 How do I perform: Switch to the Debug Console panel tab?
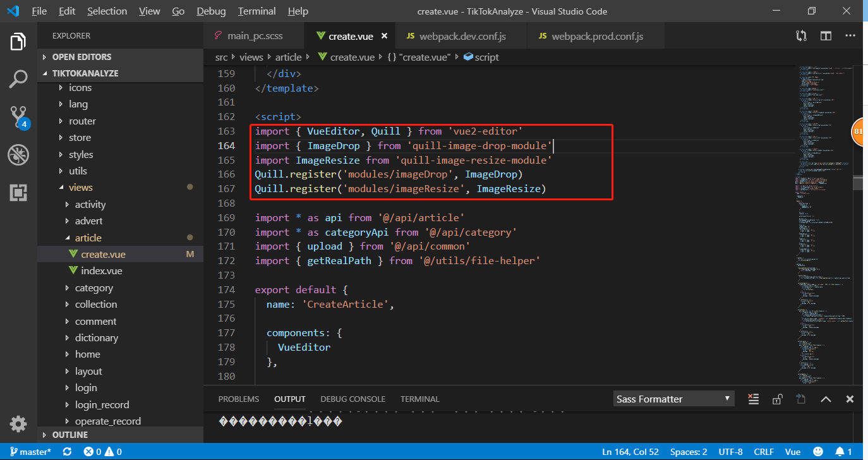tap(353, 399)
